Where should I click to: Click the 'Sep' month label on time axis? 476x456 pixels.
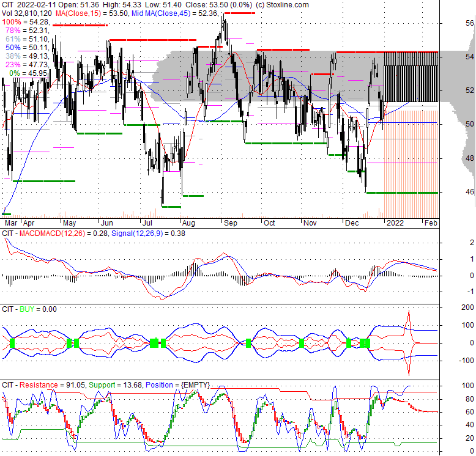click(x=231, y=223)
